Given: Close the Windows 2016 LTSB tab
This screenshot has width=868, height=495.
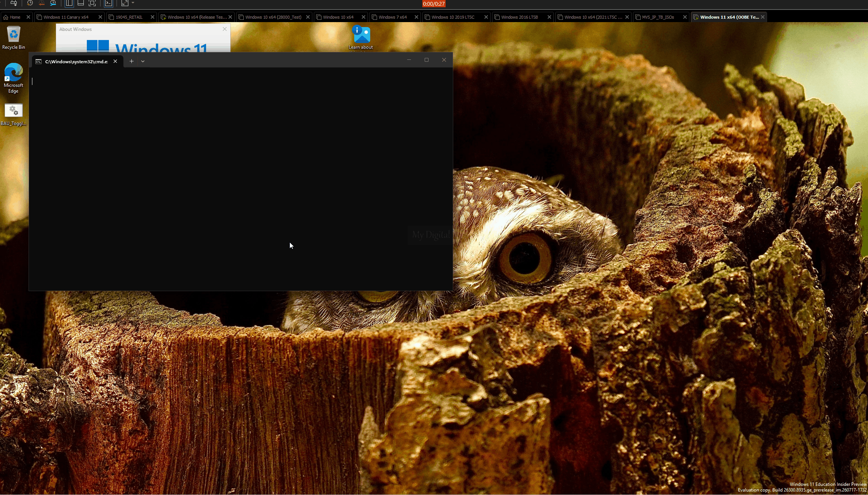Looking at the screenshot, I should coord(549,17).
